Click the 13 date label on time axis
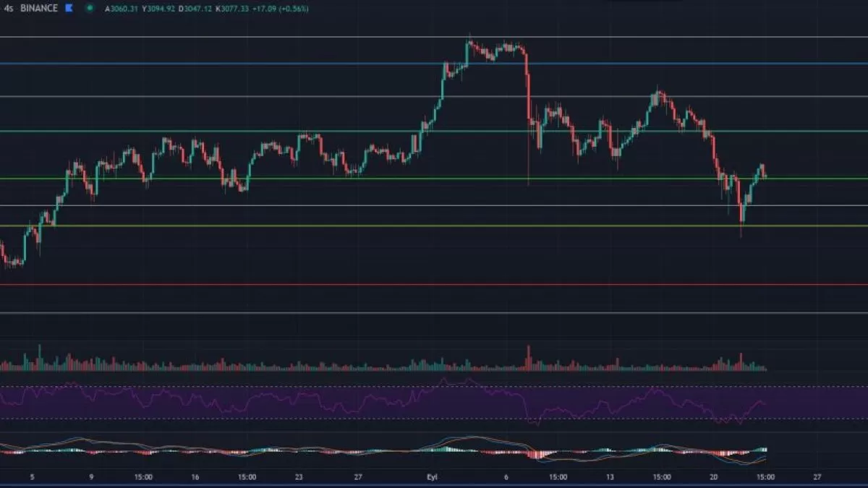868x488 pixels. [610, 477]
